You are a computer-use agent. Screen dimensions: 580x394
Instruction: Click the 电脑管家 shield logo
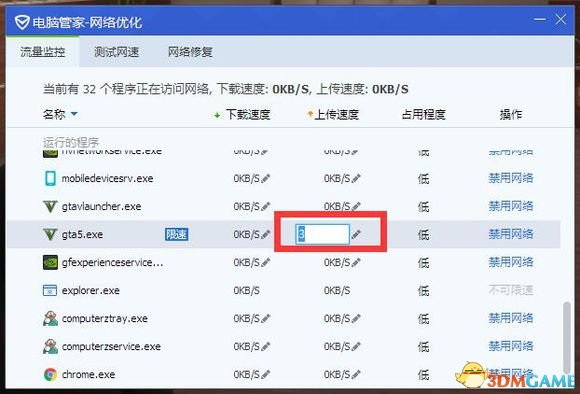[22, 22]
